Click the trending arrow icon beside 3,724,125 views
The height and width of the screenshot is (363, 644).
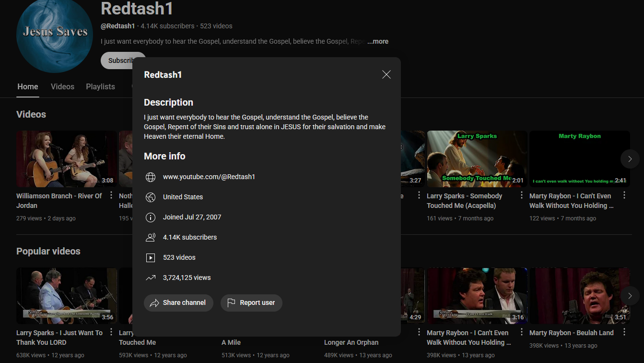(x=151, y=278)
